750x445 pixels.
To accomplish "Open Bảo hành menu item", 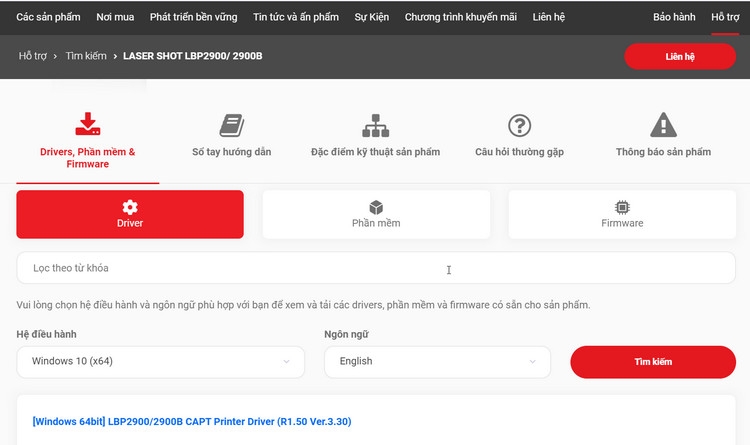I will pos(674,17).
